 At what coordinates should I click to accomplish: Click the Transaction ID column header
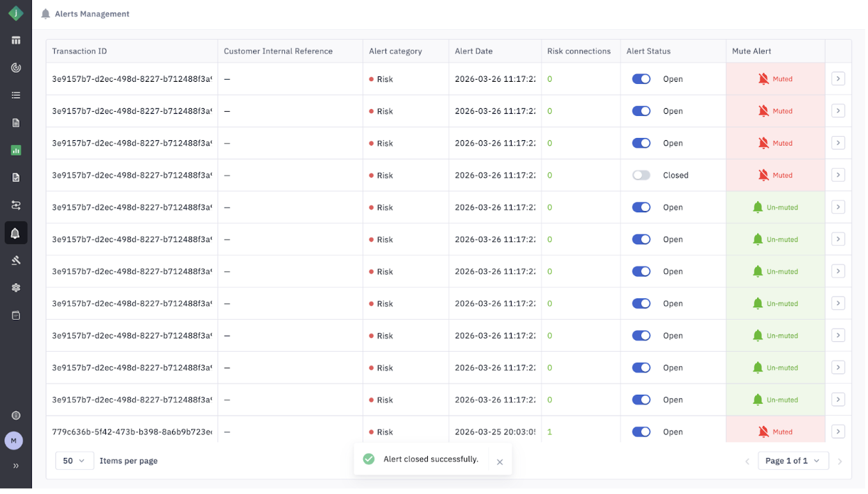pos(80,51)
